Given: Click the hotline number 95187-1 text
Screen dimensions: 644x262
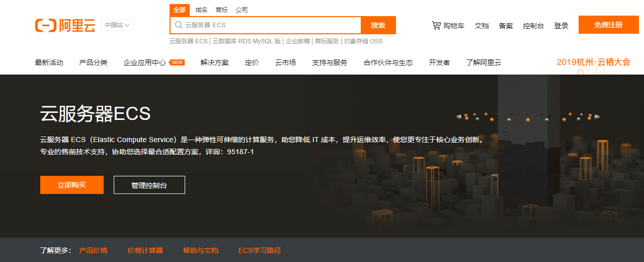Looking at the screenshot, I should (x=240, y=152).
